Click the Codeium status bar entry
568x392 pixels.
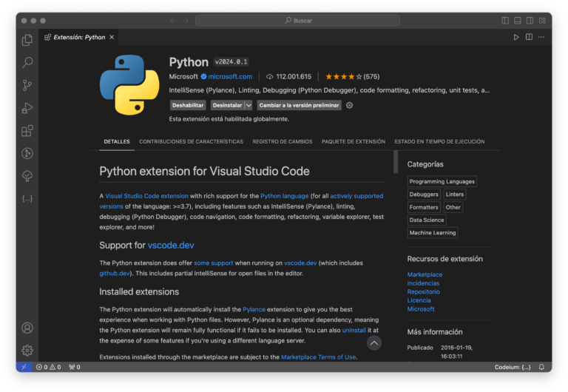(513, 367)
